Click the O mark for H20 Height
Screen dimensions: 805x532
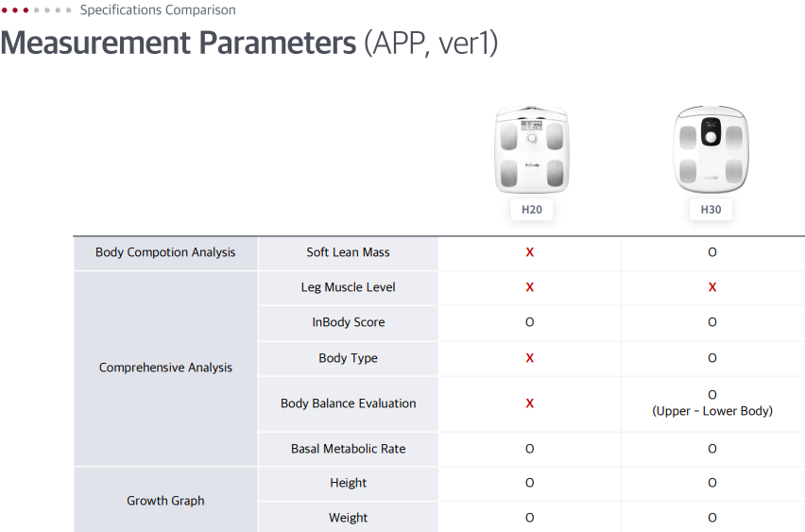click(530, 483)
